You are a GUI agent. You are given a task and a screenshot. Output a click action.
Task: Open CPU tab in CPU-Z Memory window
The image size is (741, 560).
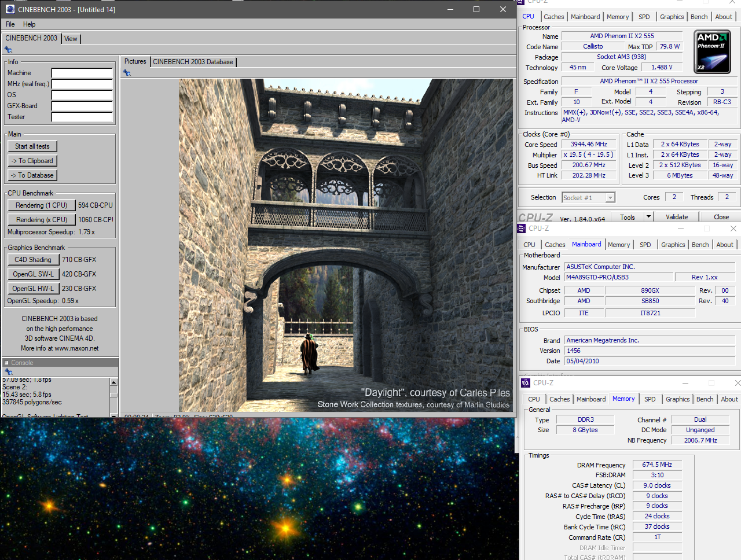coord(534,399)
